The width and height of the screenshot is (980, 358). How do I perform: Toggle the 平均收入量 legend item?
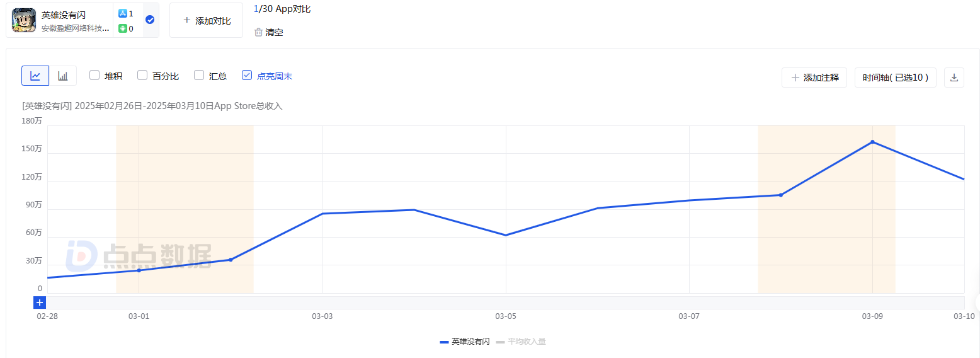[x=521, y=342]
